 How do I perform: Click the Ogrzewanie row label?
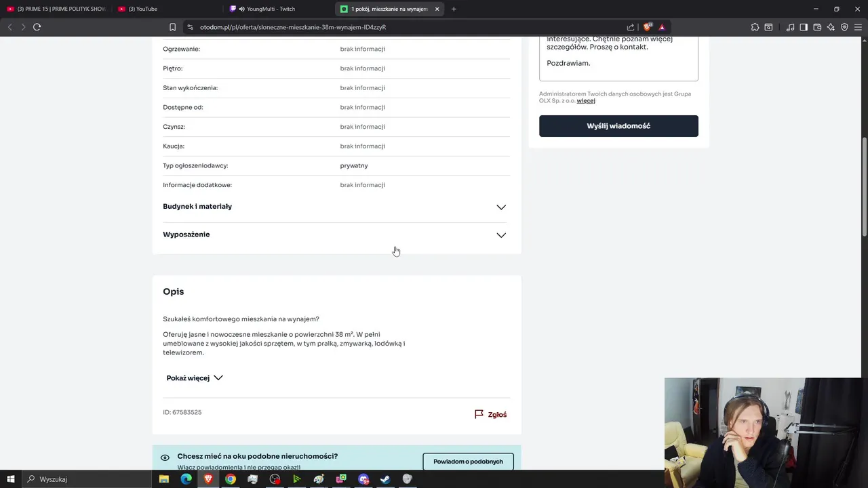tap(181, 49)
